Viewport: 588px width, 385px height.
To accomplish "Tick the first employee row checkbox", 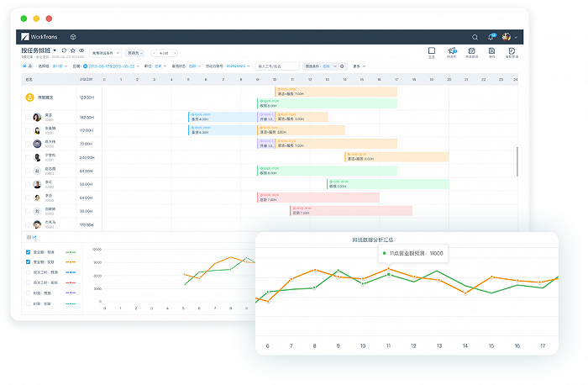I will 28,117.
